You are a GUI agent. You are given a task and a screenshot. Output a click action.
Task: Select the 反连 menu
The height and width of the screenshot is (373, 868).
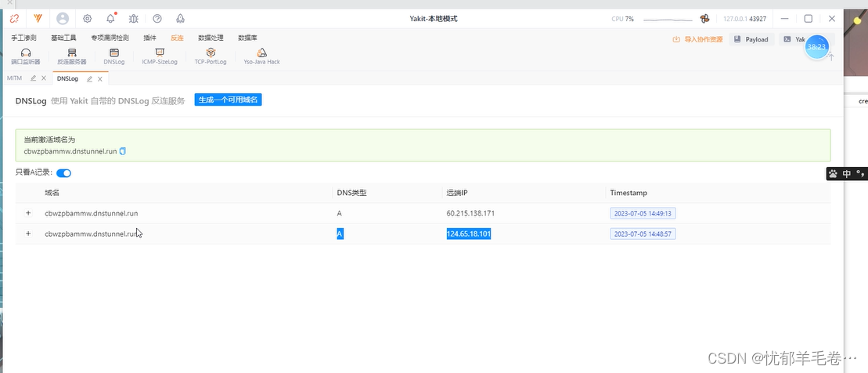pos(177,38)
